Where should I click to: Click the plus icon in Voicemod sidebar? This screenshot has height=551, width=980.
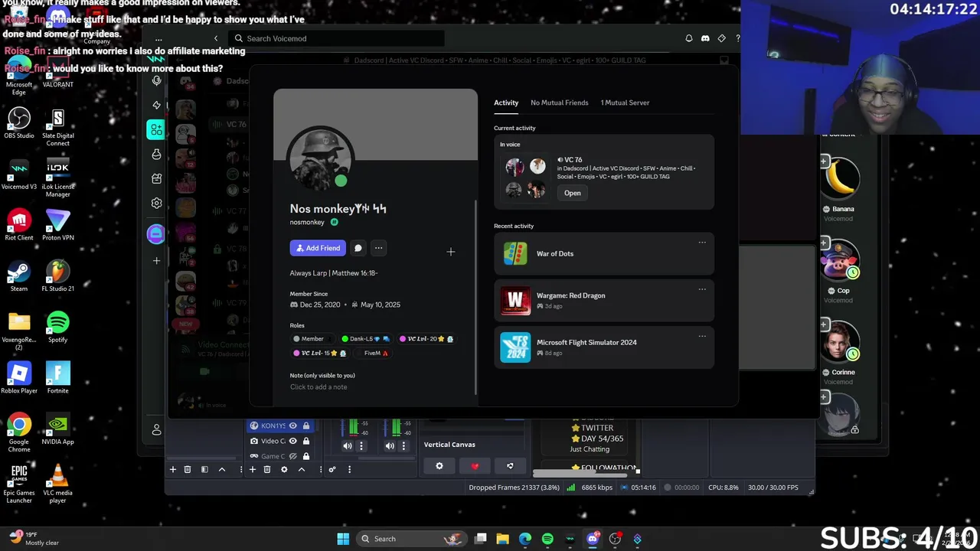(x=156, y=260)
